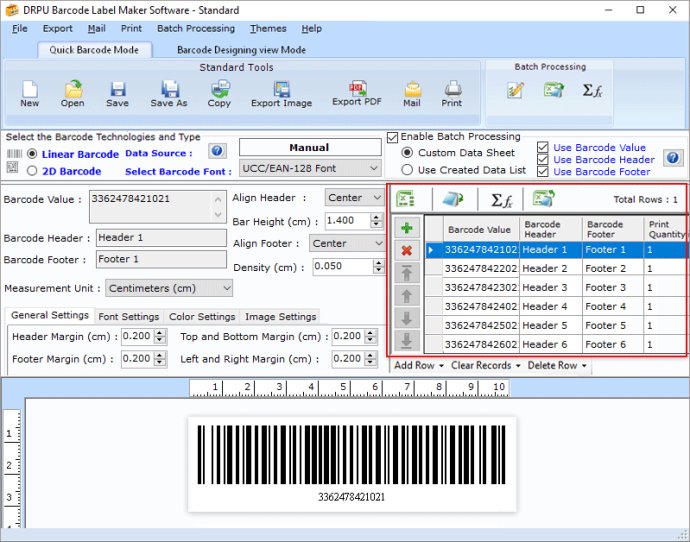Click the Barcode Footer input field
Image resolution: width=690 pixels, height=542 pixels.
[161, 259]
